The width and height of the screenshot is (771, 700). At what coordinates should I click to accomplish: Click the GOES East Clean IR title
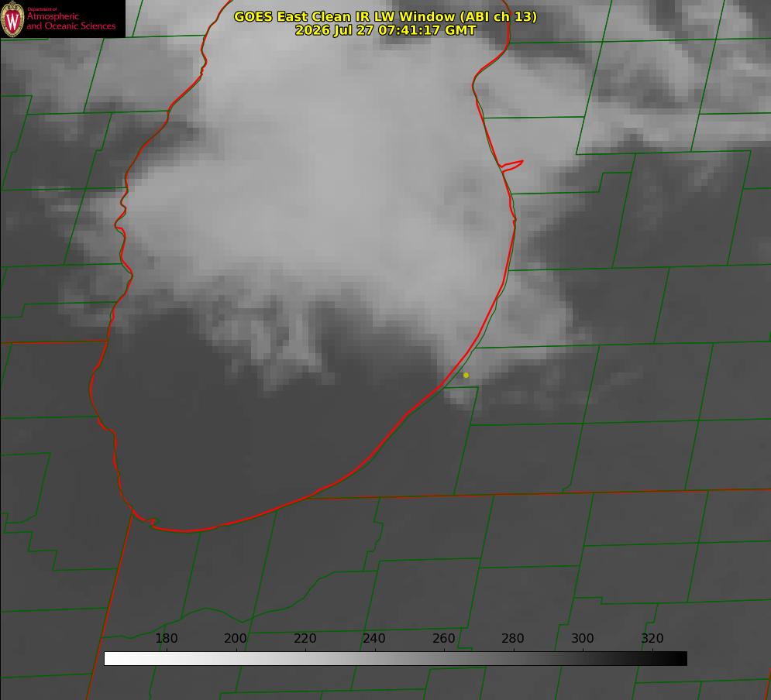386,16
